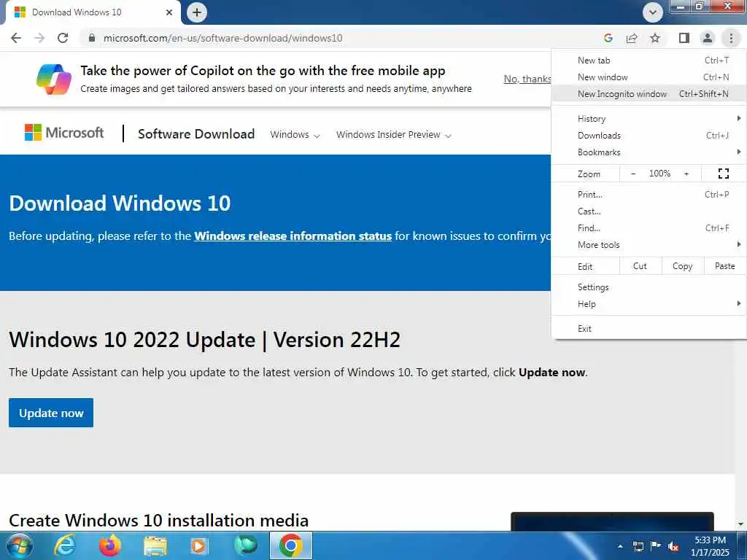
Task: Click Cut in the Edit row
Action: point(640,266)
